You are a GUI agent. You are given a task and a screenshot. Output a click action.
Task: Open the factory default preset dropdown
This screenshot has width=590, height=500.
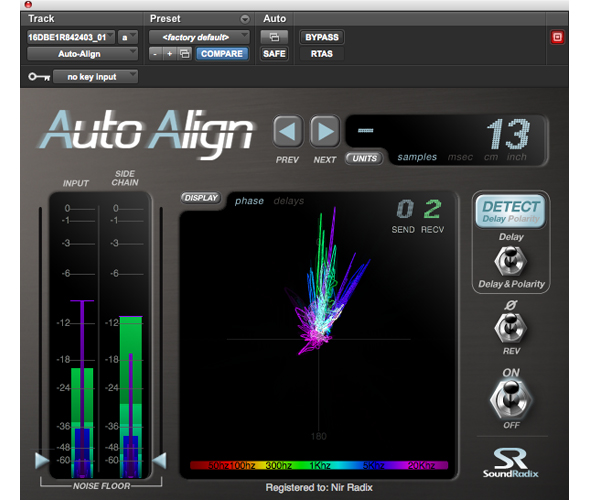point(199,37)
